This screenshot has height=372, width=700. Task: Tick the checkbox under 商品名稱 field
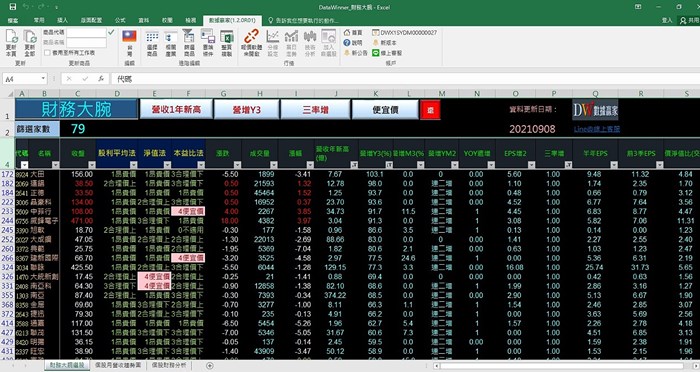[x=47, y=53]
